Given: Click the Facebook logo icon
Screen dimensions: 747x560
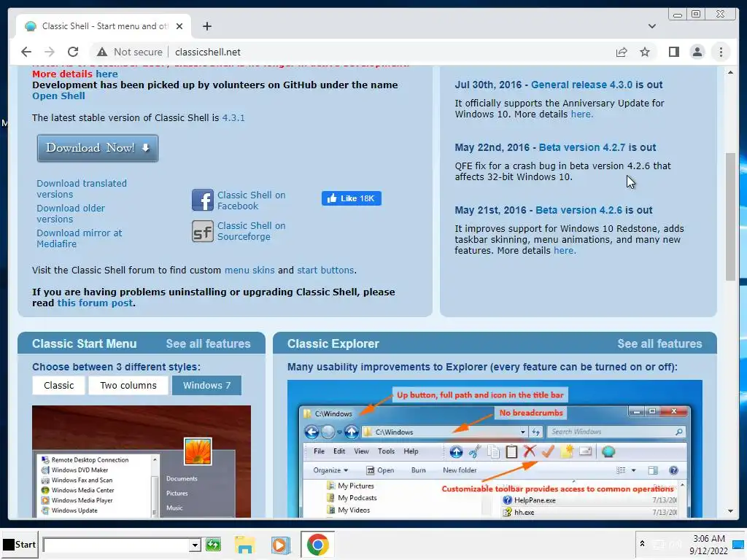Looking at the screenshot, I should point(203,200).
